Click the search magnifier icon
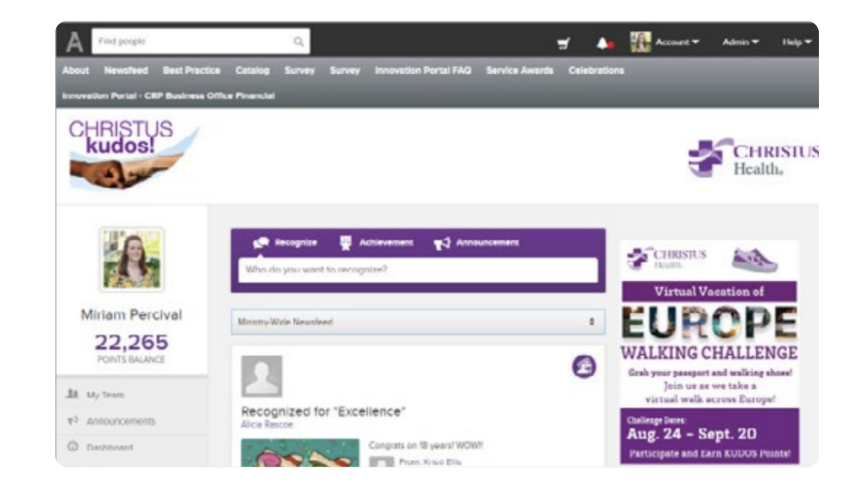Image resolution: width=868 pixels, height=488 pixels. pos(298,42)
